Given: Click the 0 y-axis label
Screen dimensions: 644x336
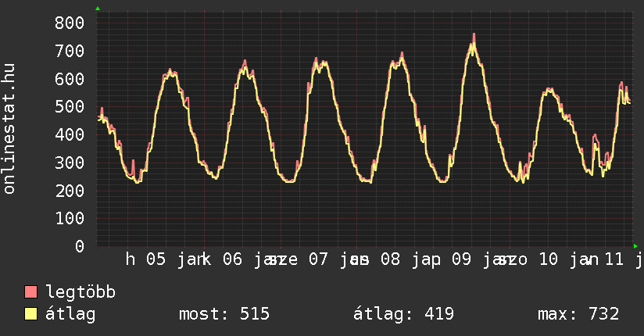Looking at the screenshot, I should (x=79, y=246).
